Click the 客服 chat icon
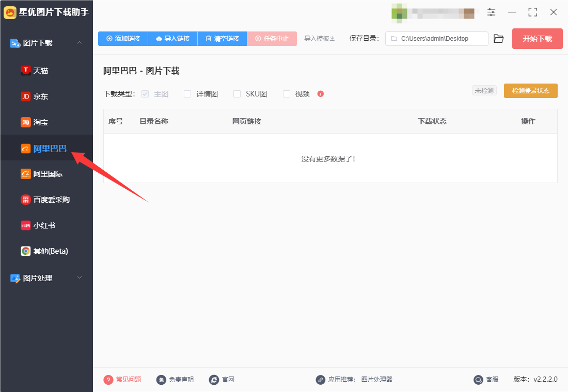 479,380
